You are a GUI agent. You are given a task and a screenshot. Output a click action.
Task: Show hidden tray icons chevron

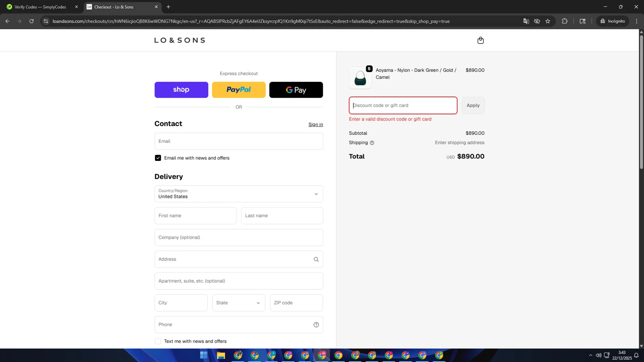590,355
